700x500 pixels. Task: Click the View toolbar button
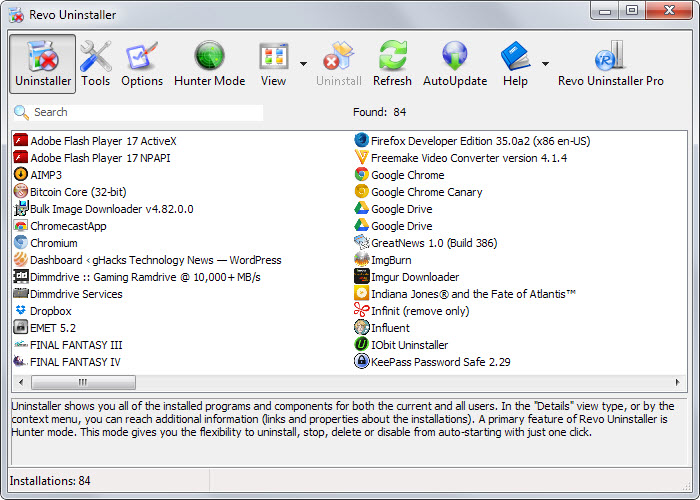[x=273, y=64]
